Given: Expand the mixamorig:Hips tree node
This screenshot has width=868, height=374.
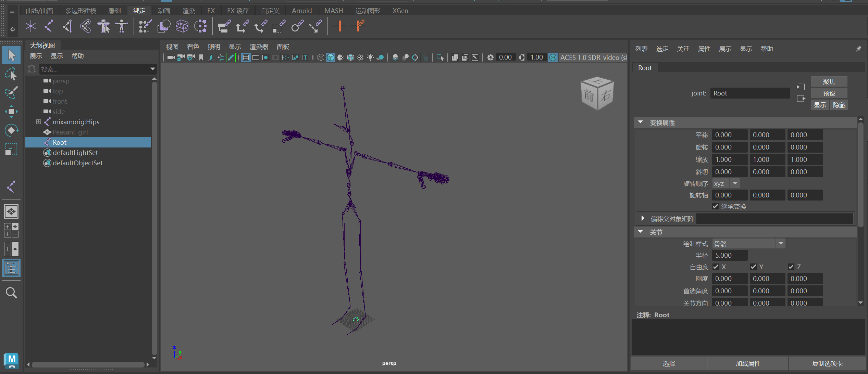Looking at the screenshot, I should point(38,122).
